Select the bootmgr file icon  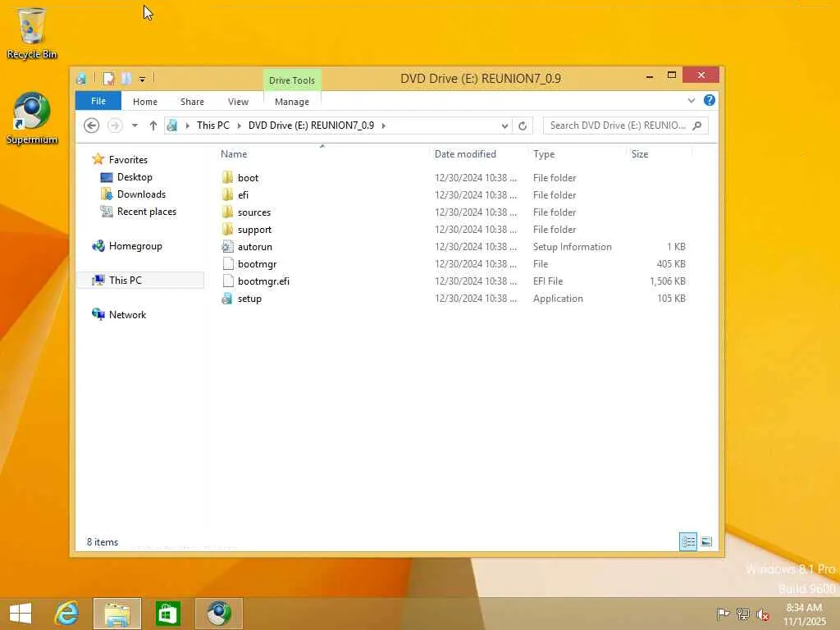228,263
